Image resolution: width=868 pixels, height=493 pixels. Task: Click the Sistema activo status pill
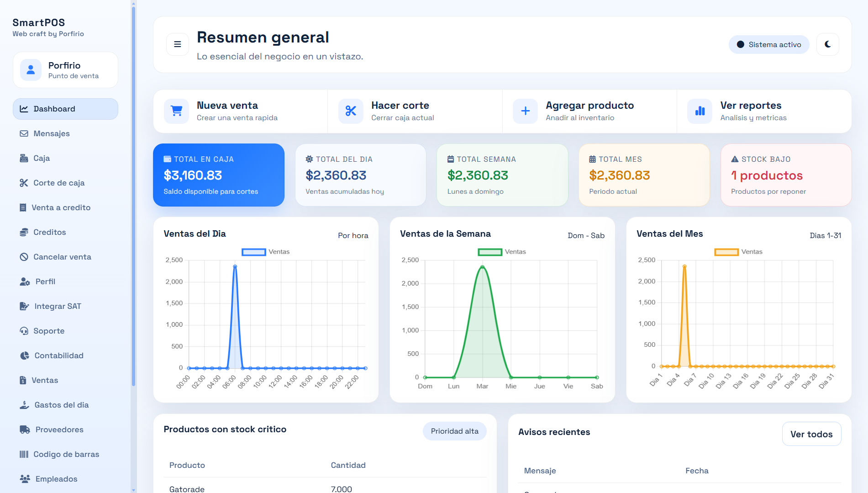pyautogui.click(x=769, y=44)
